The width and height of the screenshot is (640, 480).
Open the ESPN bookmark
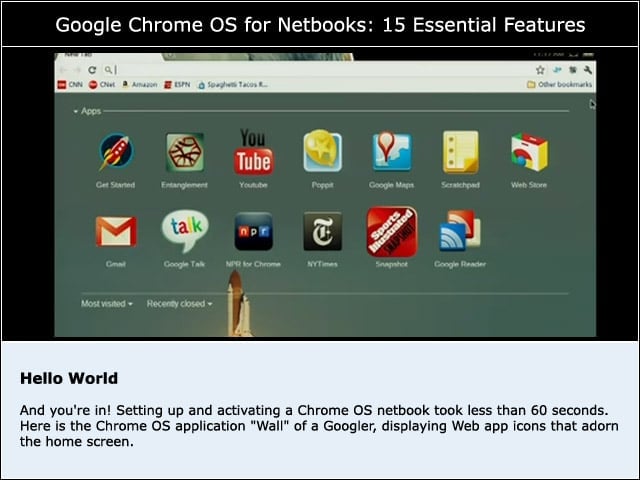(x=177, y=84)
